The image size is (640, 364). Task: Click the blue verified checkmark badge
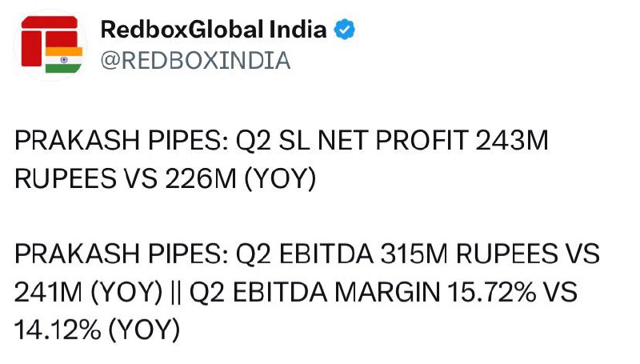tap(345, 30)
